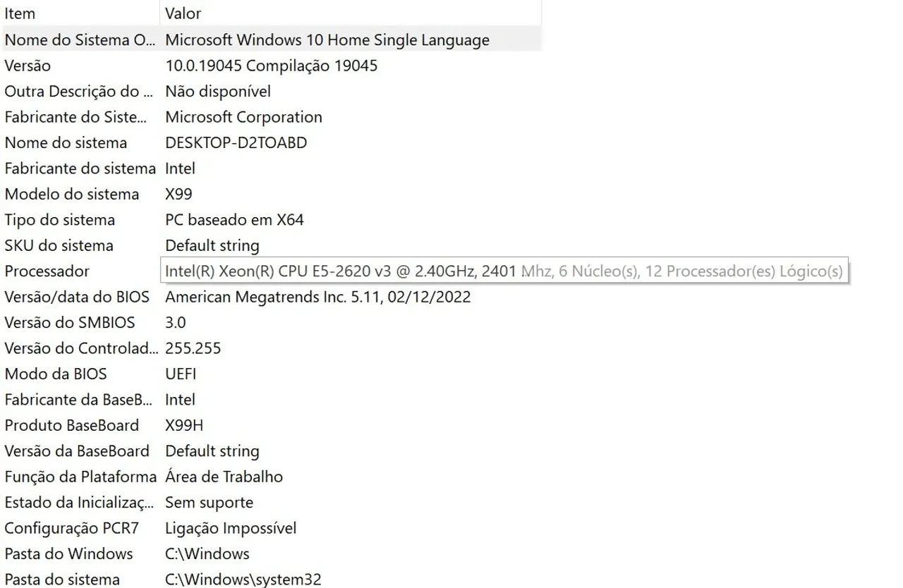This screenshot has width=903, height=588.
Task: Select the Função da Plataforma row
Action: pyautogui.click(x=271, y=477)
